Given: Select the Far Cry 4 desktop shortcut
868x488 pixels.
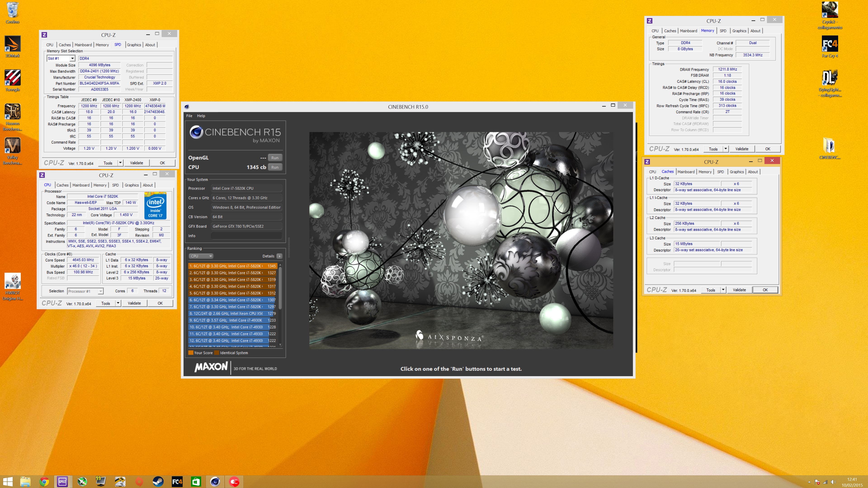Looking at the screenshot, I should click(x=830, y=47).
